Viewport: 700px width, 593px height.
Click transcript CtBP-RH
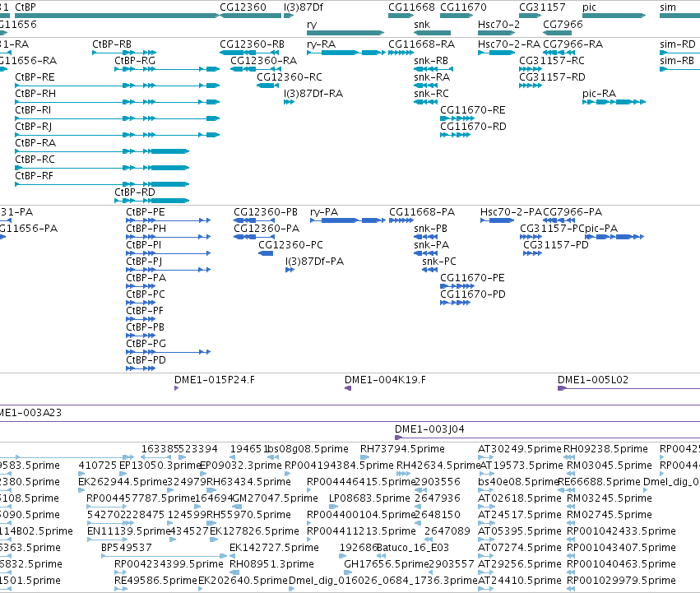click(117, 102)
